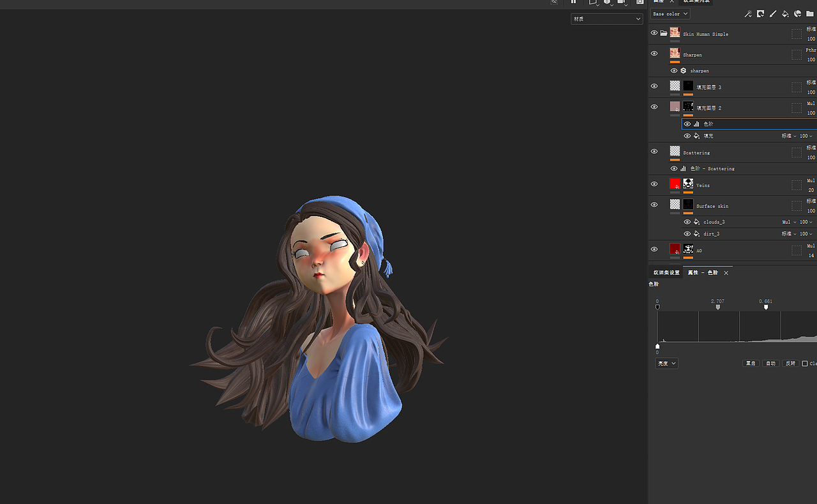The width and height of the screenshot is (817, 504).
Task: Select the Surface skin layer name
Action: 712,206
